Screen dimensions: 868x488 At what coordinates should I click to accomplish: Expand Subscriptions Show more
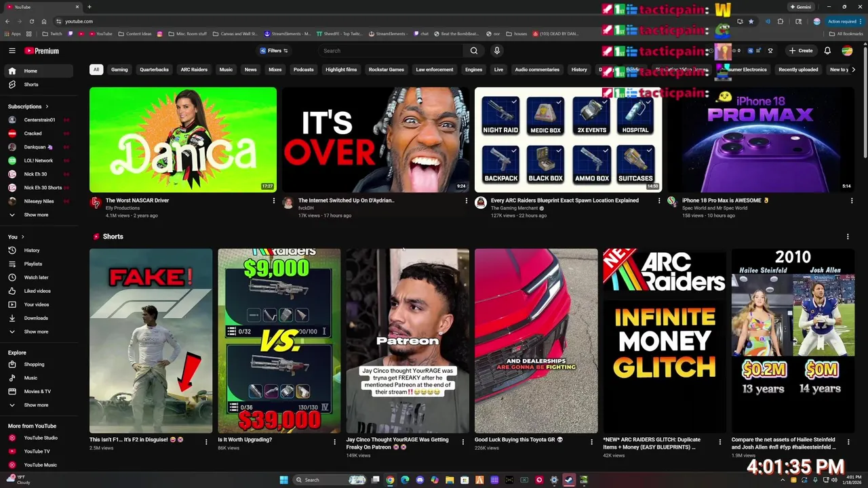(38, 215)
